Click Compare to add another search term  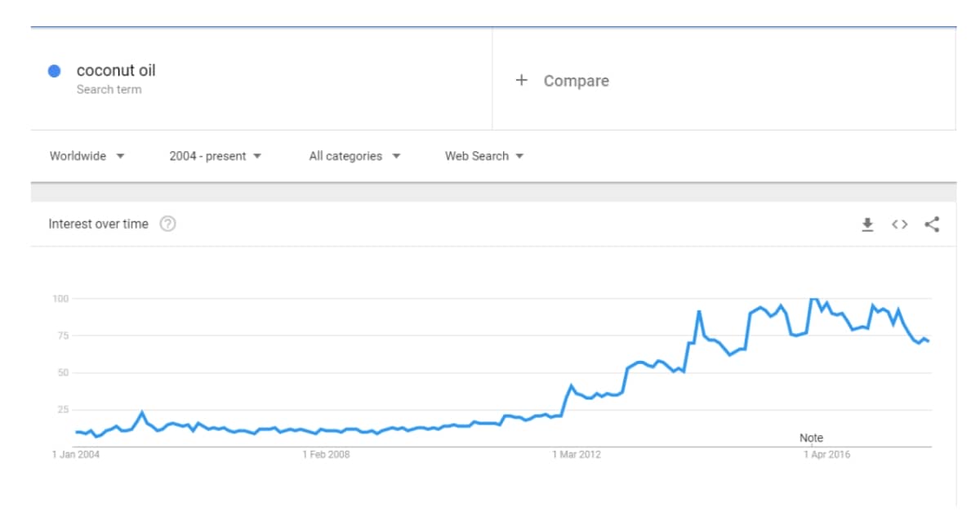575,81
